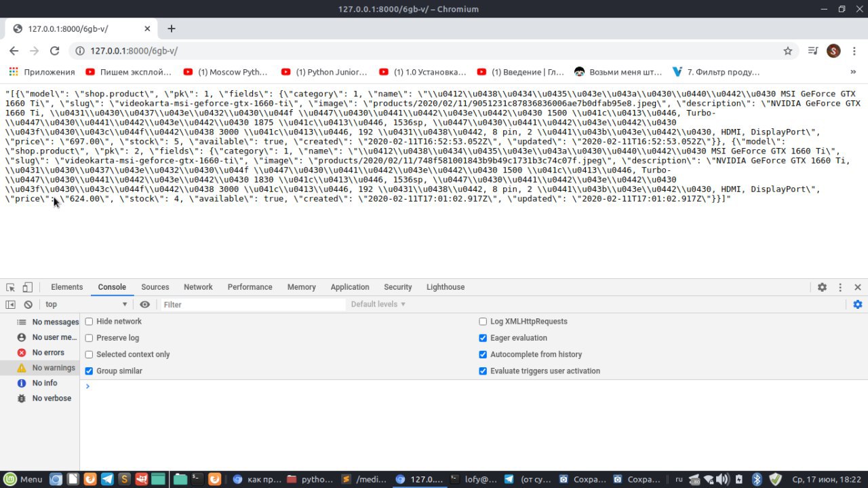Expand the bookmarks overflow chevron
This screenshot has width=868, height=488.
tap(853, 71)
